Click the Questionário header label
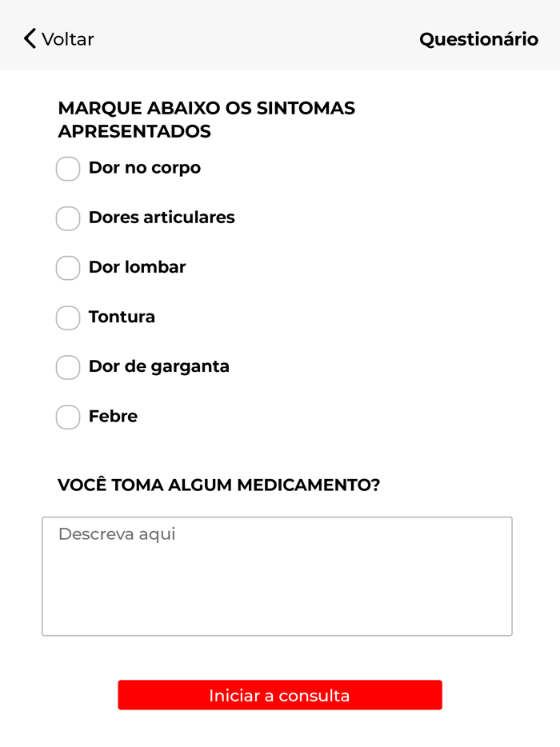 click(478, 38)
